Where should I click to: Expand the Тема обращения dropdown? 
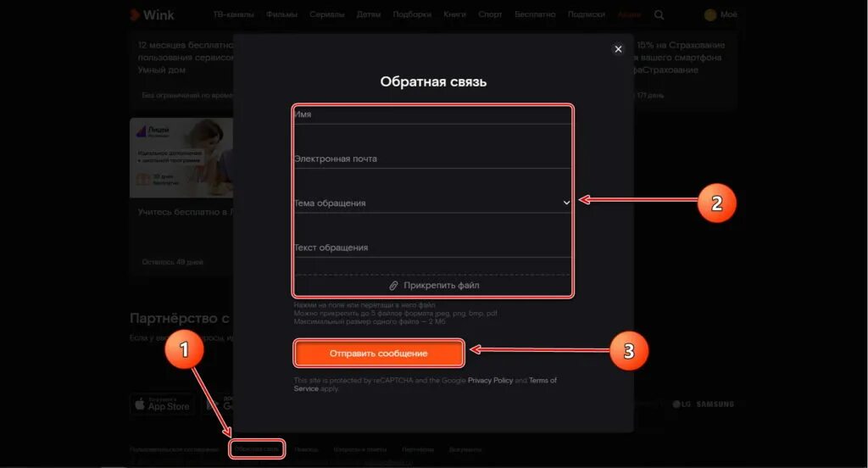click(x=432, y=203)
